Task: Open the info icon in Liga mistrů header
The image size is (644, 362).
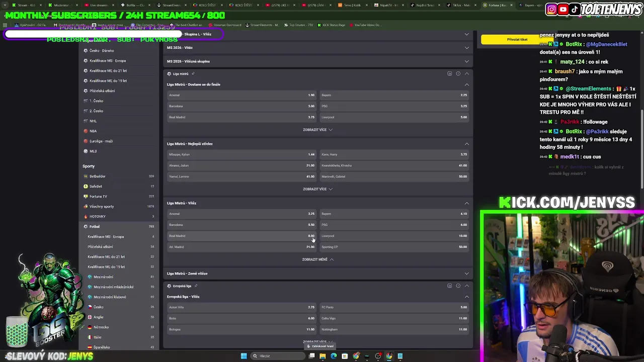Action: point(458,74)
